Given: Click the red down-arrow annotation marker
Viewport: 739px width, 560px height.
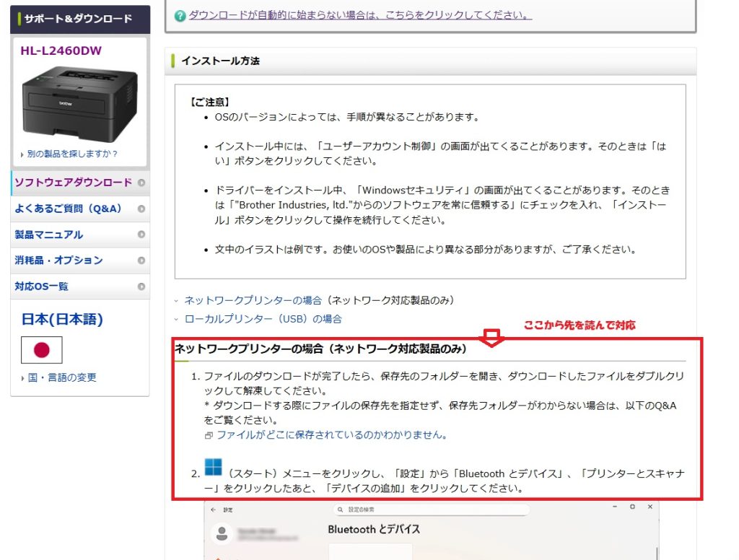Looking at the screenshot, I should [491, 338].
